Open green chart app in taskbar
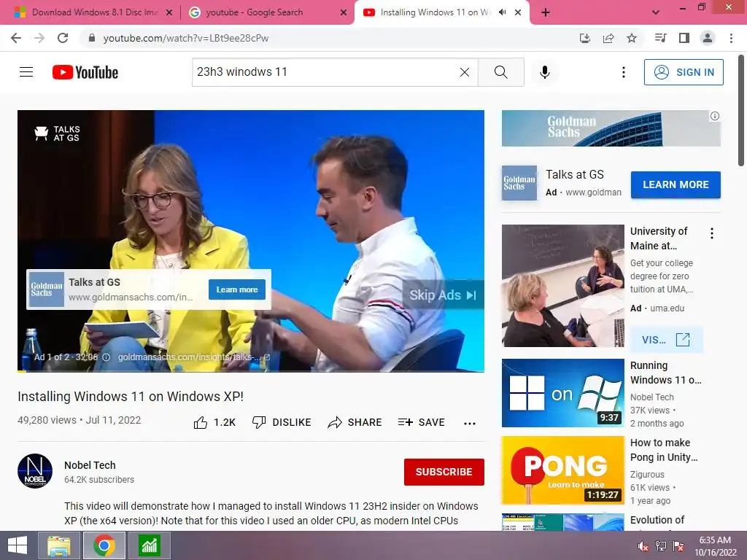747x560 pixels. pyautogui.click(x=149, y=545)
